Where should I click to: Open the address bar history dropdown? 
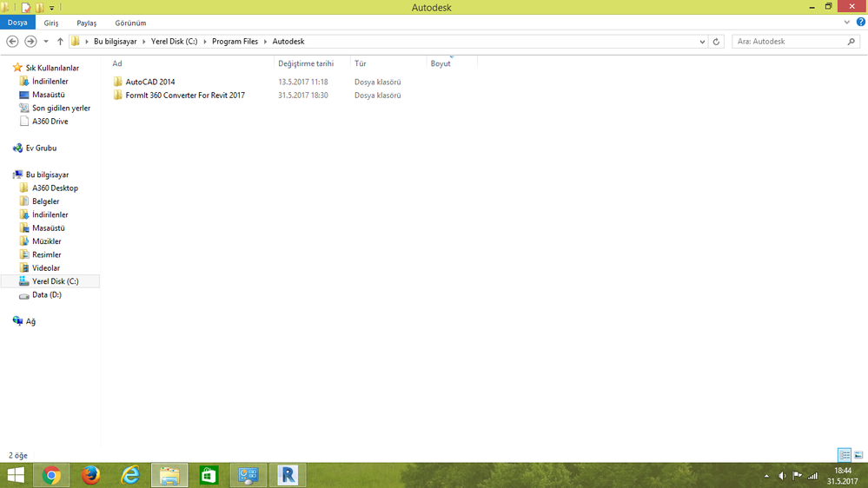point(702,42)
